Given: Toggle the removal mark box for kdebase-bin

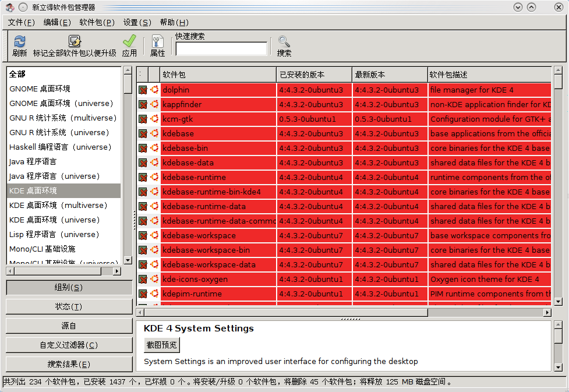Looking at the screenshot, I should tap(143, 148).
